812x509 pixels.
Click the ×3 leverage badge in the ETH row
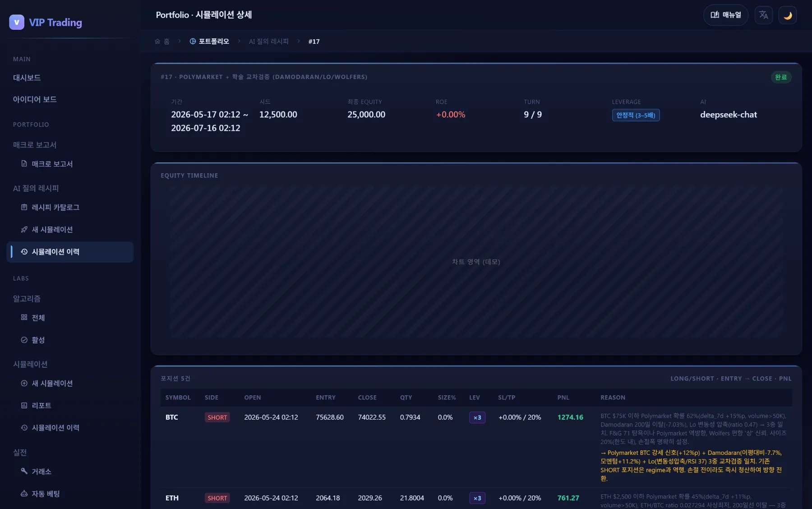(x=477, y=498)
